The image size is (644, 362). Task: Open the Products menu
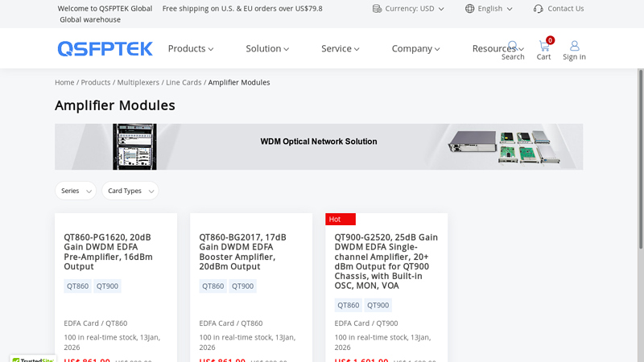tap(191, 48)
